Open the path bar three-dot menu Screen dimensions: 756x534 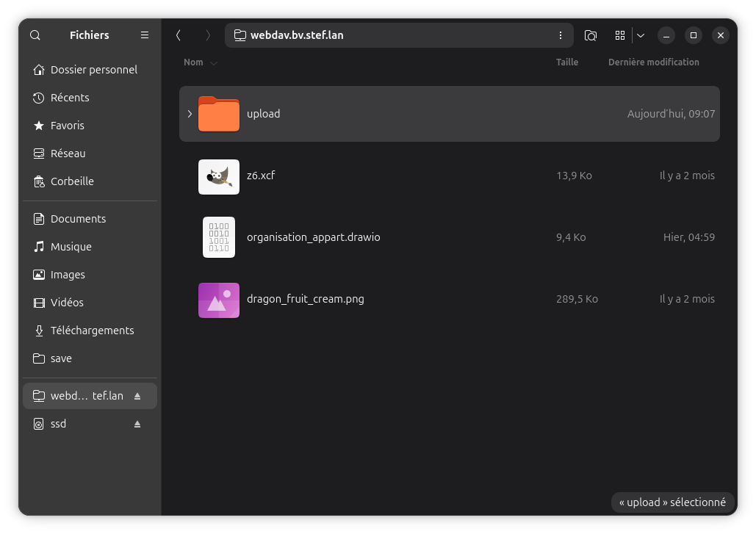click(x=561, y=35)
